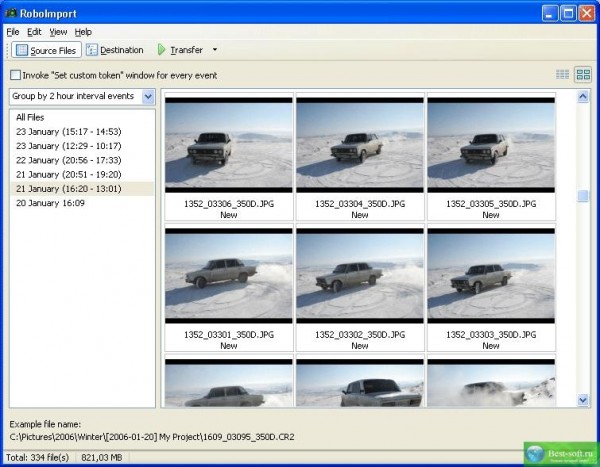Screen dimensions: 600x467
Task: Click the scroll down arrow of thumbnail pane
Action: point(583,400)
